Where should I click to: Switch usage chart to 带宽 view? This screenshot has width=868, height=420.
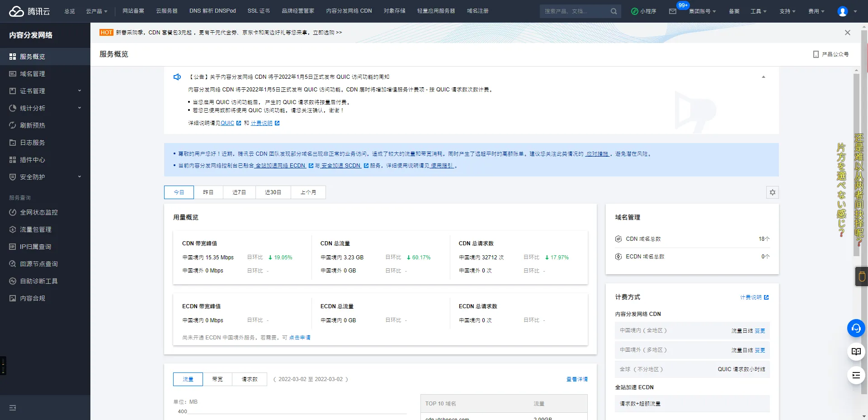pos(217,379)
